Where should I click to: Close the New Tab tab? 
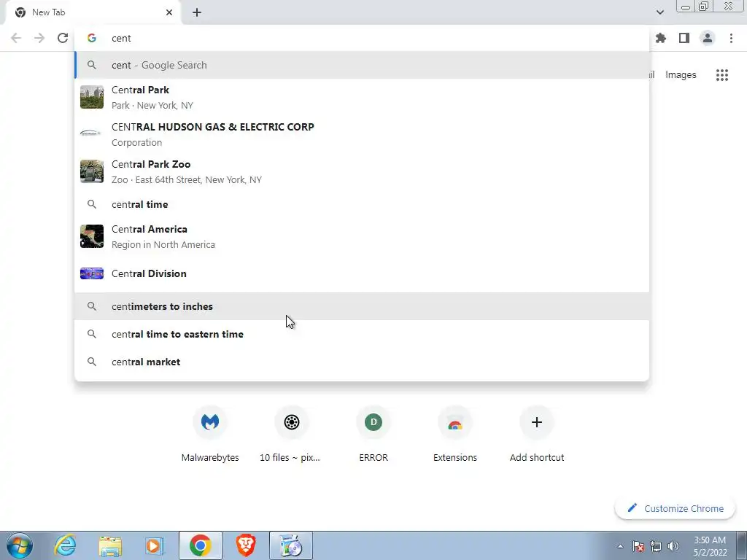[x=169, y=12]
